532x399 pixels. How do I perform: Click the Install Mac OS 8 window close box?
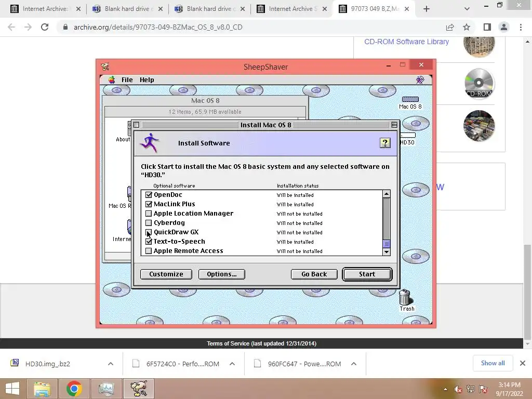[x=137, y=125]
